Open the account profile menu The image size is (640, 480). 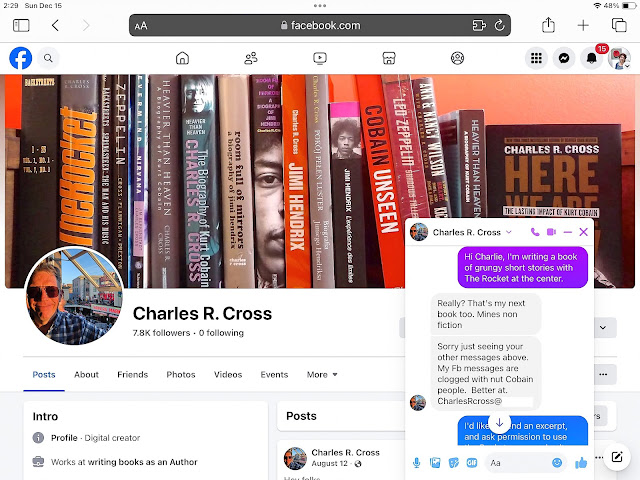pyautogui.click(x=619, y=58)
